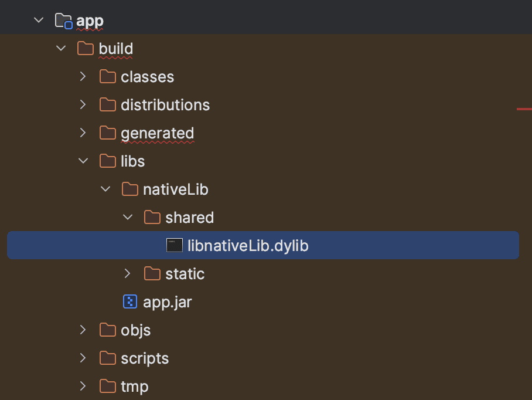Screen dimensions: 532x400
Task: Click the libnativeLib.dylib binary file icon
Action: click(175, 245)
